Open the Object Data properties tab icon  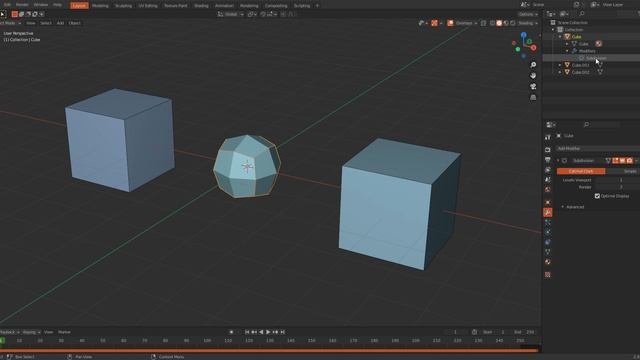pos(548,252)
